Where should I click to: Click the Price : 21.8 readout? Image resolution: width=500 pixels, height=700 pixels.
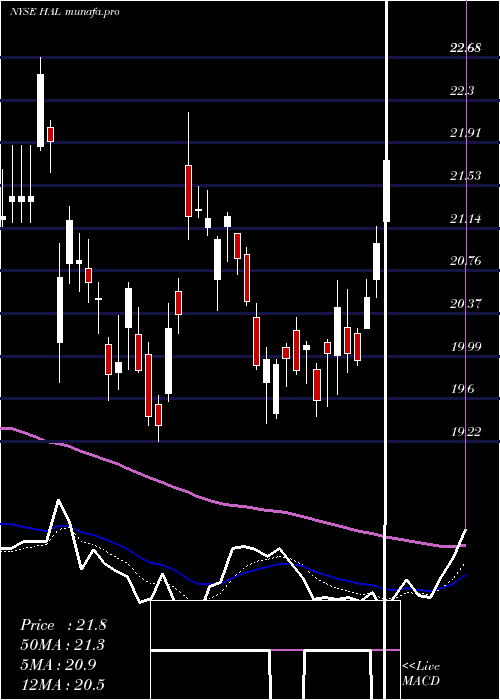tap(63, 625)
